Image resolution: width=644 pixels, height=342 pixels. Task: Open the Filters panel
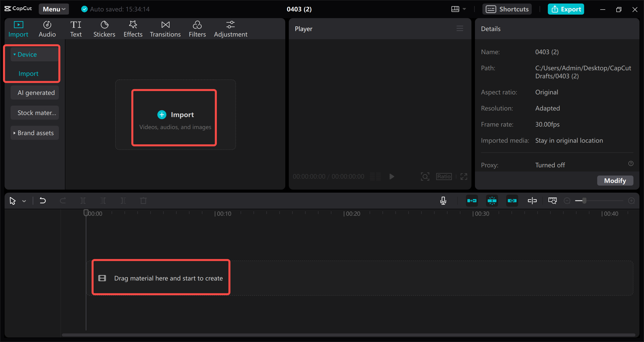click(x=197, y=28)
